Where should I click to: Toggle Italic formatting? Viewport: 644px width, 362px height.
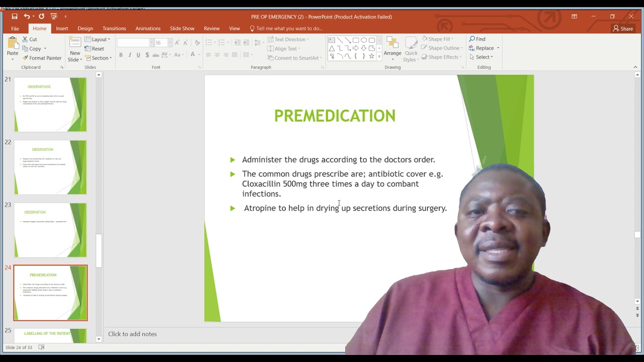130,55
